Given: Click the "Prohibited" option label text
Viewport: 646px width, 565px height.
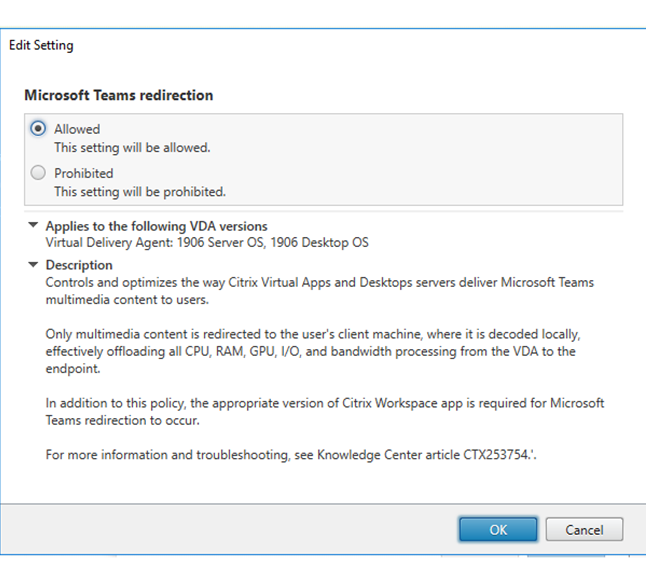Looking at the screenshot, I should pyautogui.click(x=83, y=173).
